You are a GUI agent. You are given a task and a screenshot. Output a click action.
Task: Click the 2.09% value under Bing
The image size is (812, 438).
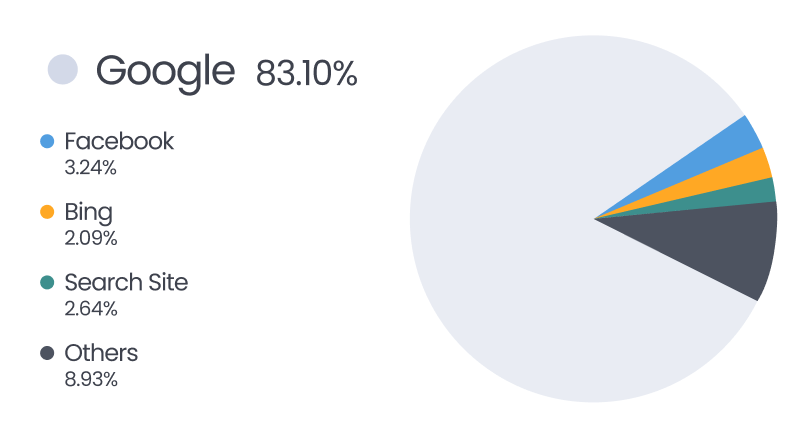pyautogui.click(x=90, y=238)
